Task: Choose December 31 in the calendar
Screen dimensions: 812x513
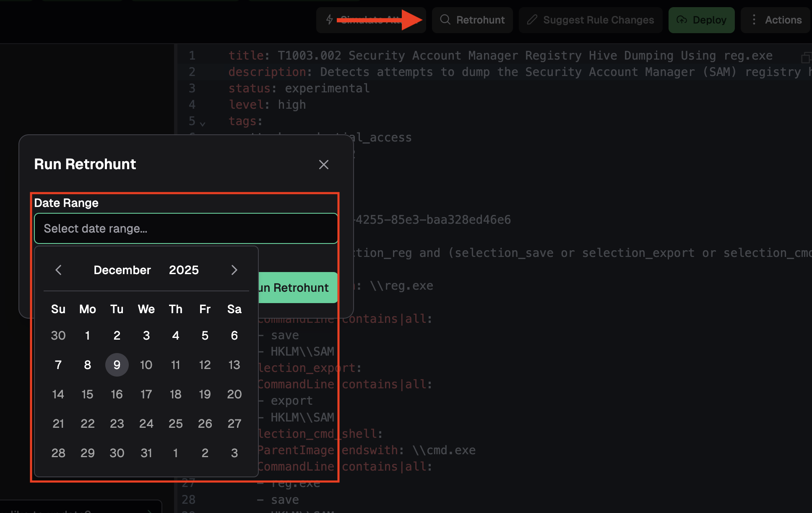Action: tap(146, 453)
